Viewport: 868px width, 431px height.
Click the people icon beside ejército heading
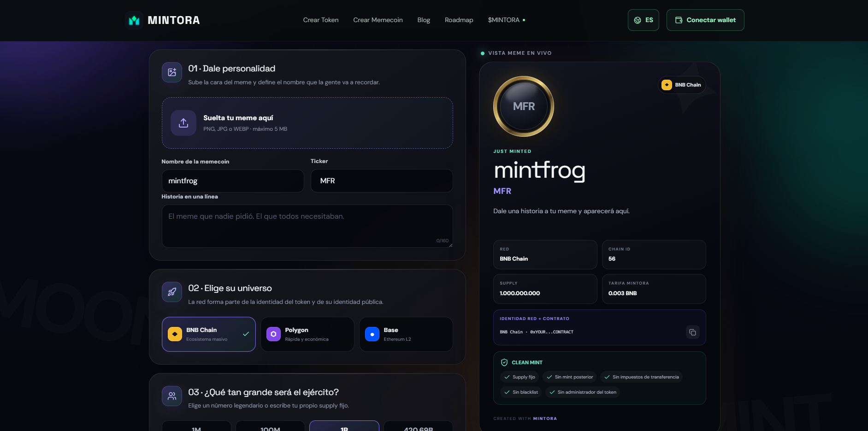click(172, 396)
